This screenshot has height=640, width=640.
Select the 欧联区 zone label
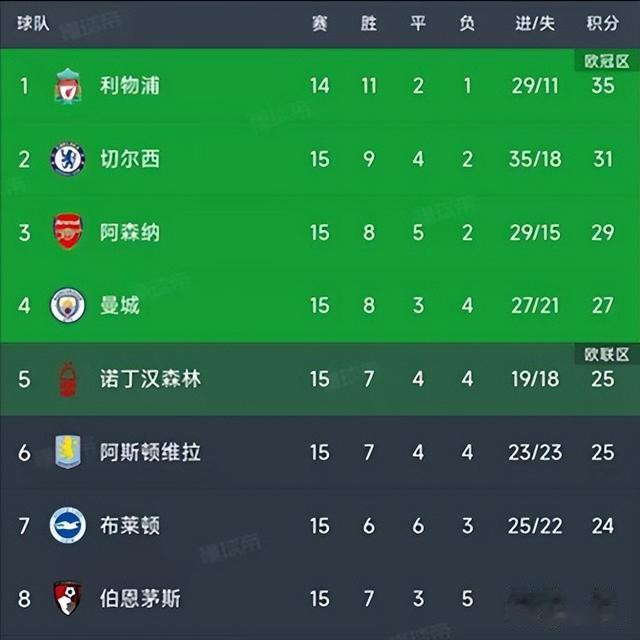coord(607,354)
